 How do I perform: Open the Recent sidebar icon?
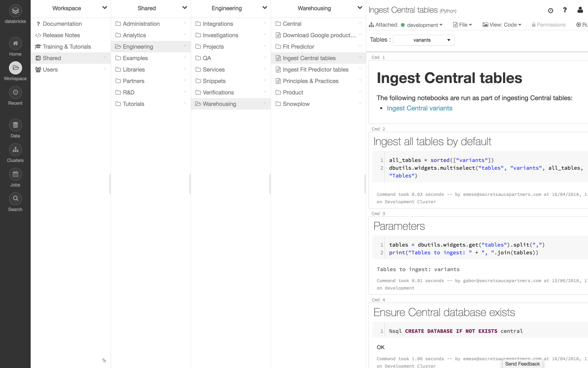(x=15, y=93)
